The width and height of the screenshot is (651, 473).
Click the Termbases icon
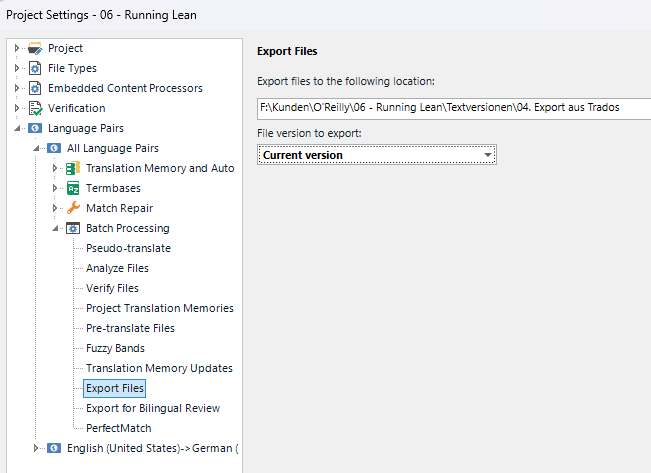[73, 188]
